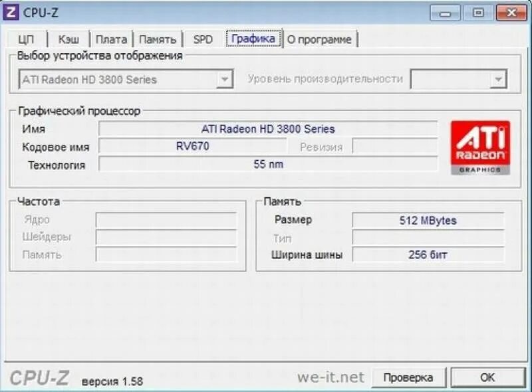Viewport: 532px width, 392px height.
Task: Select the Графика tab
Action: tap(254, 40)
